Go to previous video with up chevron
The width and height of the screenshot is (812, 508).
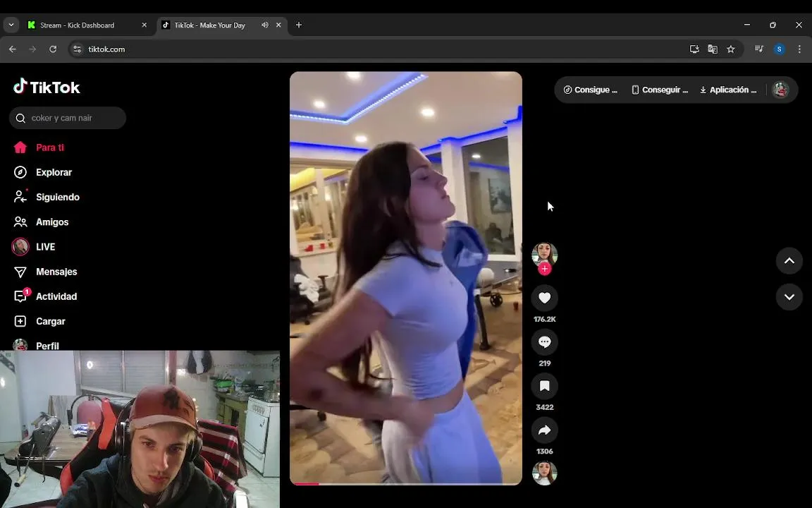[x=789, y=261]
